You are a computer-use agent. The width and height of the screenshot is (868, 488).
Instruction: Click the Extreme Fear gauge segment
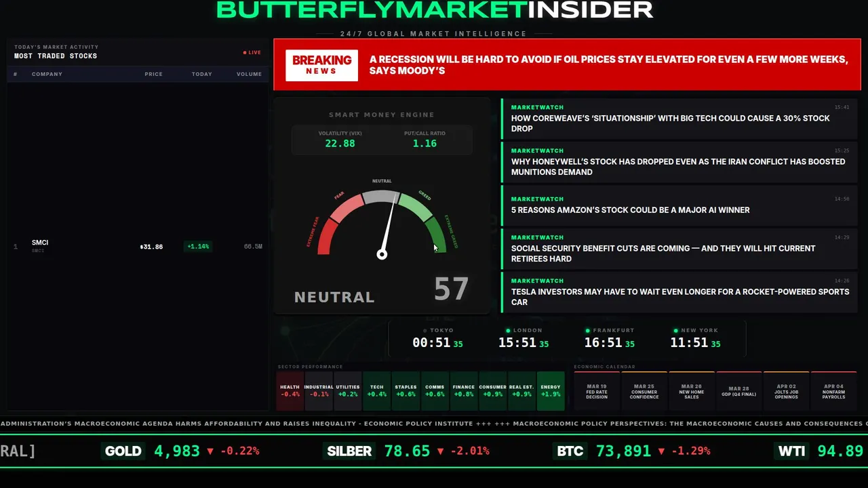click(x=326, y=238)
